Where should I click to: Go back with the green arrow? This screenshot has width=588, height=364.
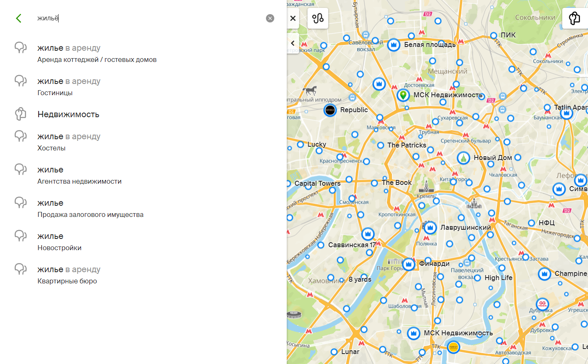click(x=19, y=18)
